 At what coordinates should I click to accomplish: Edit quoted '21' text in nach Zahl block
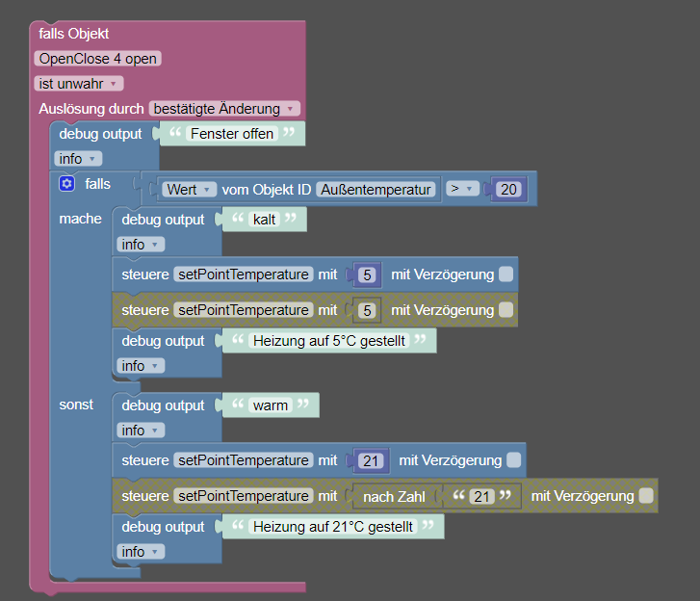(x=481, y=496)
